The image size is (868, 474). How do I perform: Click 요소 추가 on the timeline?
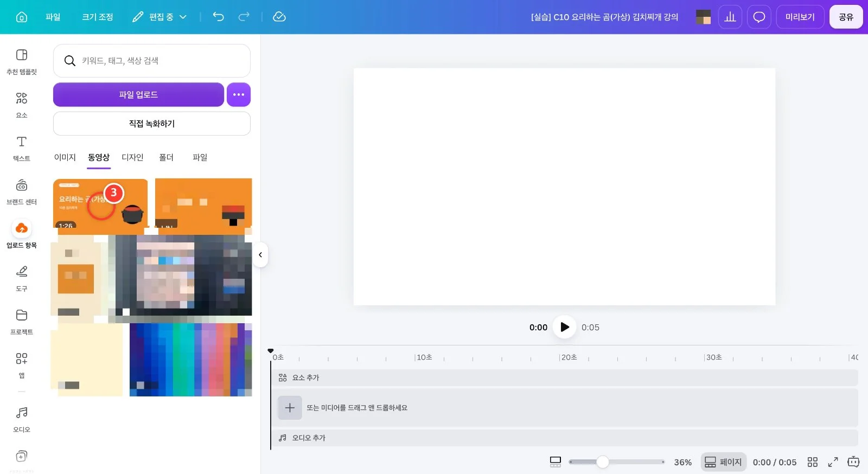click(564, 377)
